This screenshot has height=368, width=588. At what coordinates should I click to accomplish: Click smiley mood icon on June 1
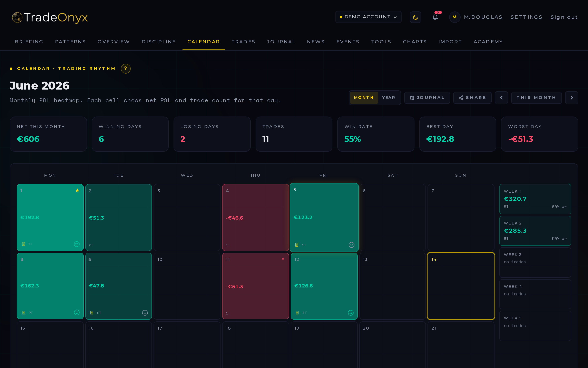coord(77,244)
